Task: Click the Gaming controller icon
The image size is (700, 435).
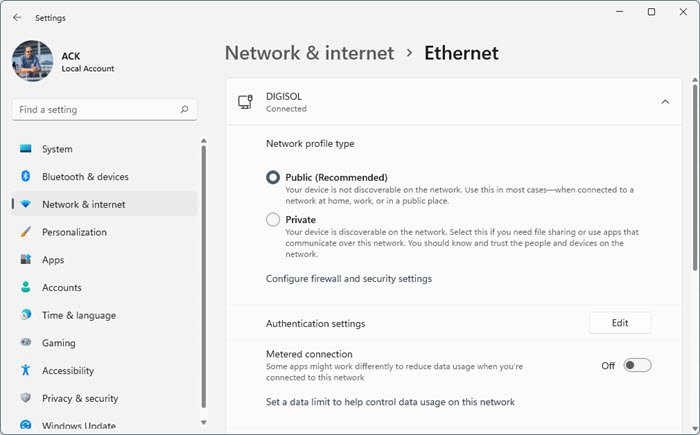Action: pyautogui.click(x=26, y=343)
